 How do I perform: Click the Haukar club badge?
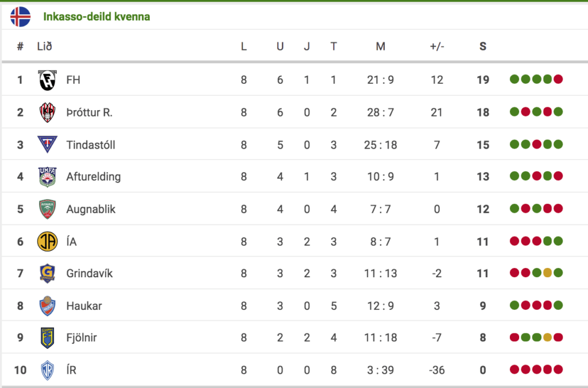47,305
